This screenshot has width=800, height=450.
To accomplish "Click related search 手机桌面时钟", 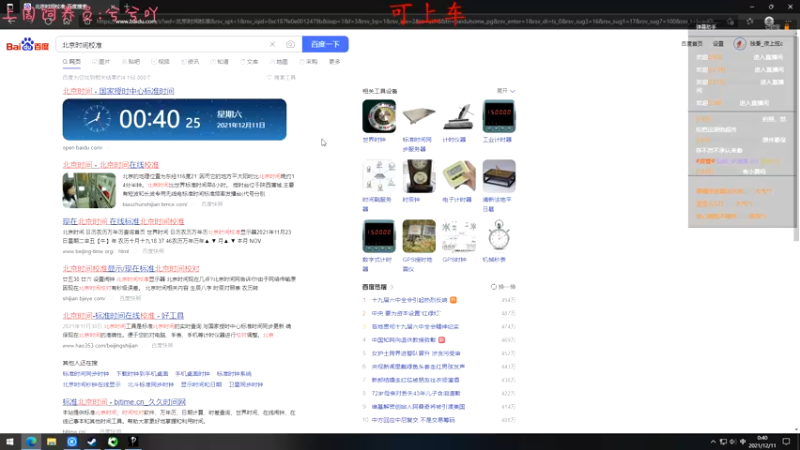I will [x=192, y=374].
